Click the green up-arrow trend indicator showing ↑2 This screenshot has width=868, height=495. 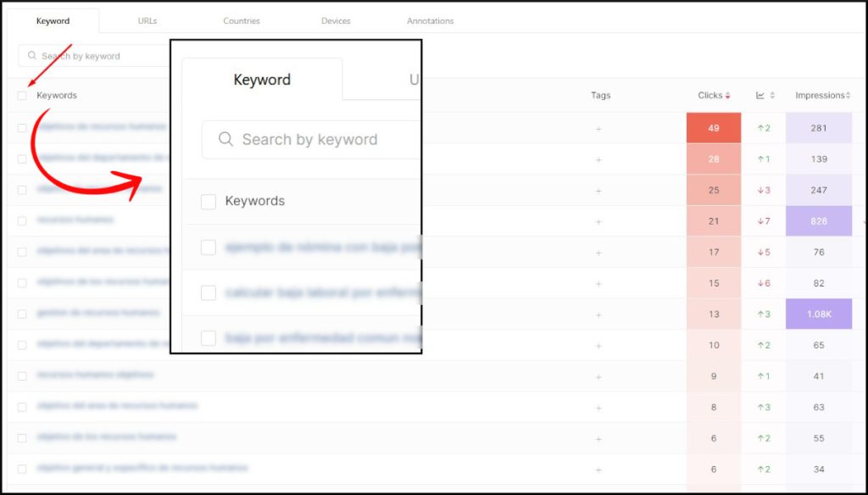(762, 127)
